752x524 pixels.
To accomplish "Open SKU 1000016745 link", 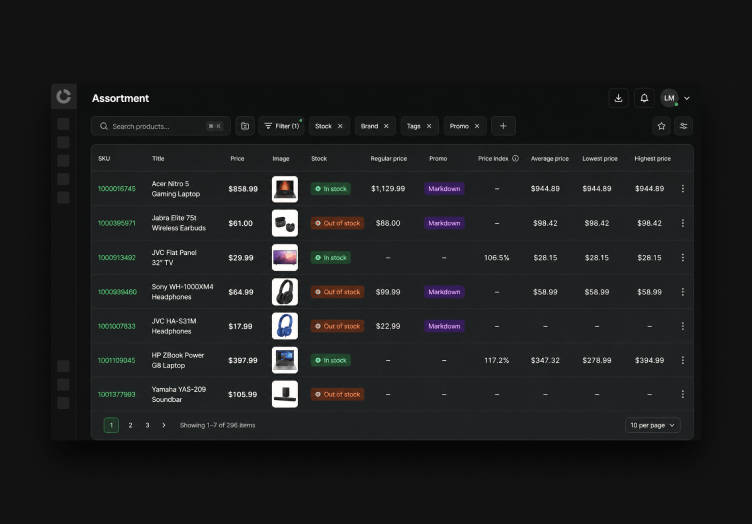I will [x=117, y=189].
